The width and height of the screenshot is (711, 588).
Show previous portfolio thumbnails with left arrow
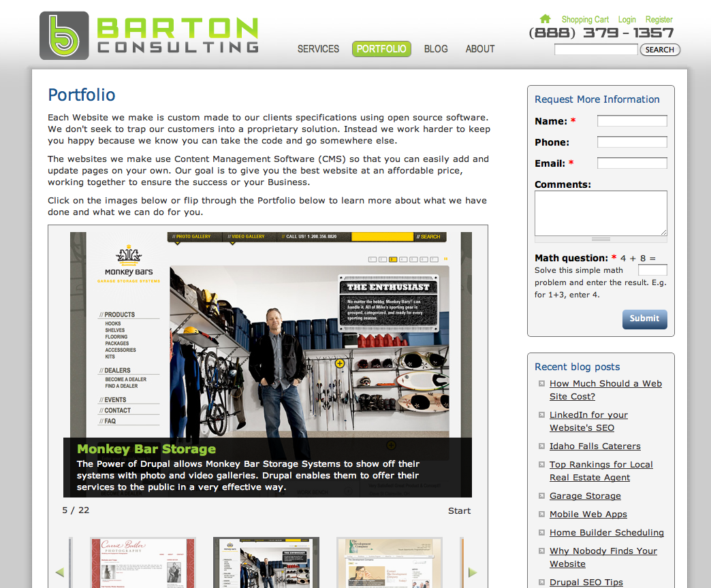pos(60,572)
